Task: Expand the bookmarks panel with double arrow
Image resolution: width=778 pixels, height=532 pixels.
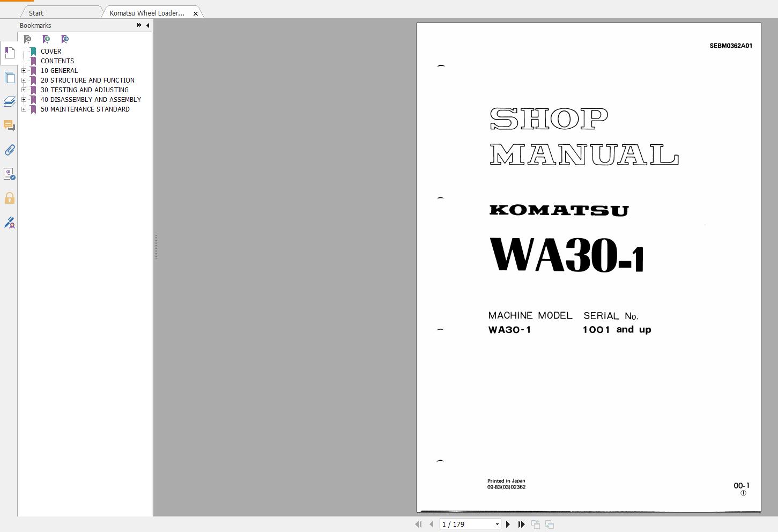Action: pyautogui.click(x=139, y=25)
